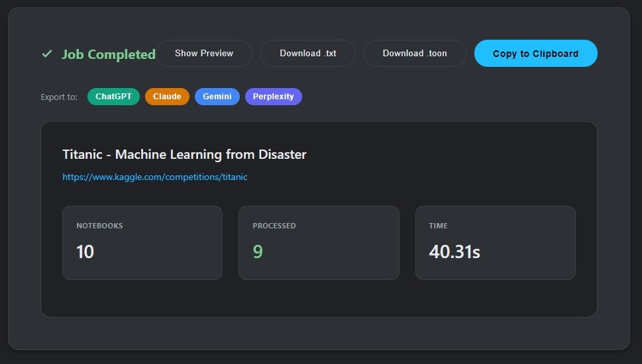
Task: Click the Show Preview button
Action: [204, 53]
